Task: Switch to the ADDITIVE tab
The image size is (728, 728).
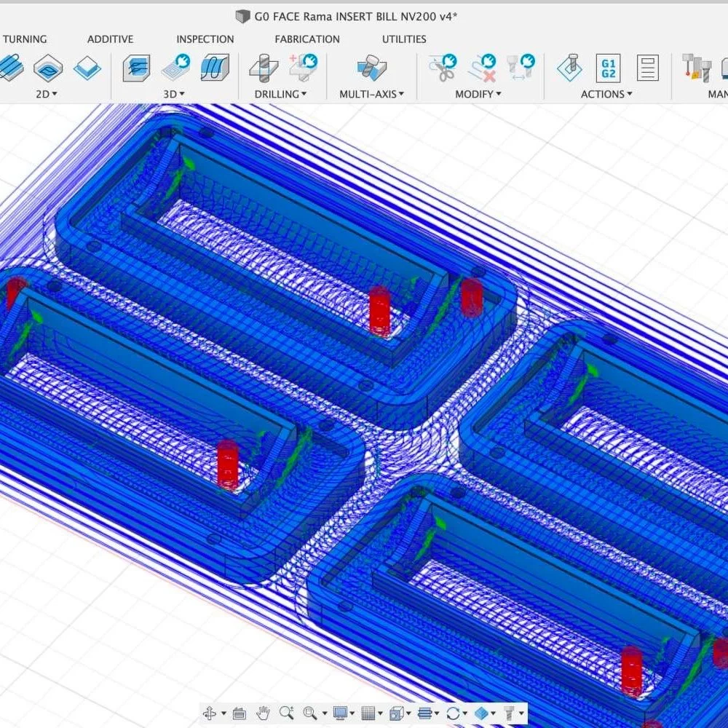Action: [110, 39]
